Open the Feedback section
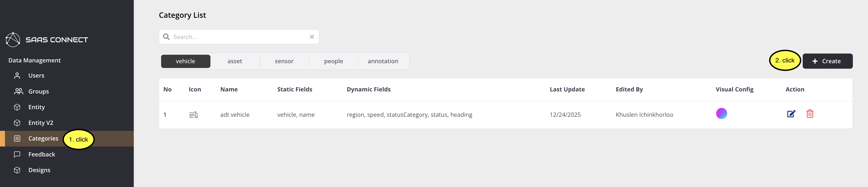The width and height of the screenshot is (868, 187). [x=42, y=154]
